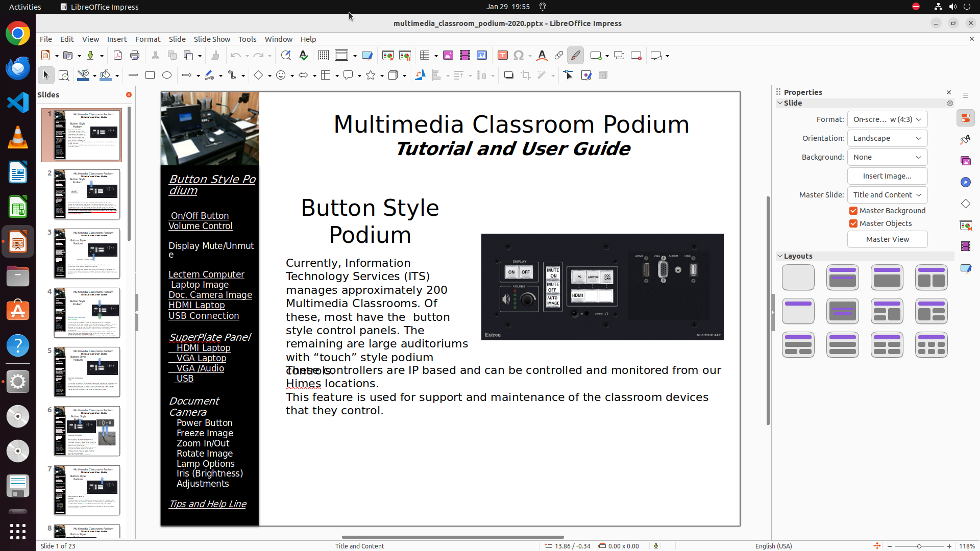Screen dimensions: 980x551
Task: Open Navigator compass in sidebar
Action: (x=966, y=182)
